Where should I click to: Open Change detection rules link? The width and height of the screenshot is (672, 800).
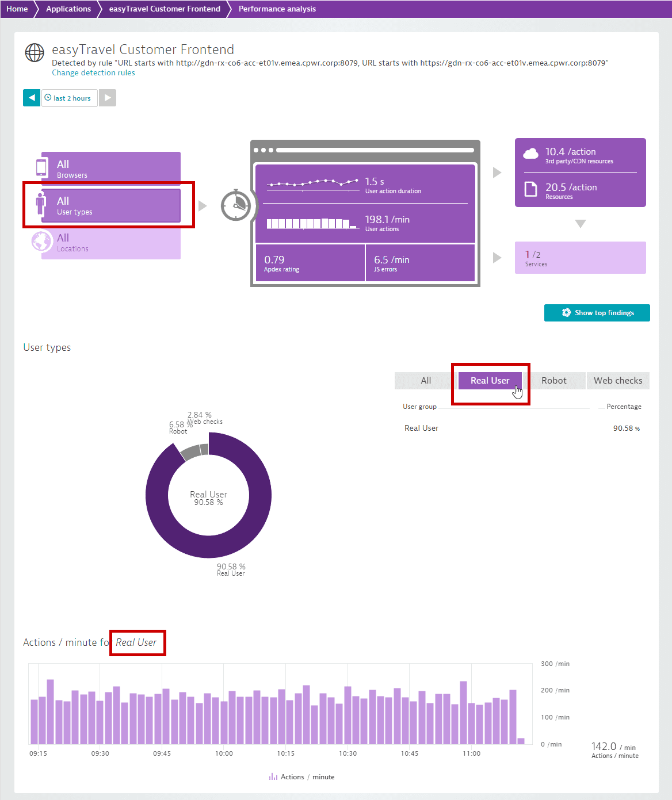pos(93,73)
